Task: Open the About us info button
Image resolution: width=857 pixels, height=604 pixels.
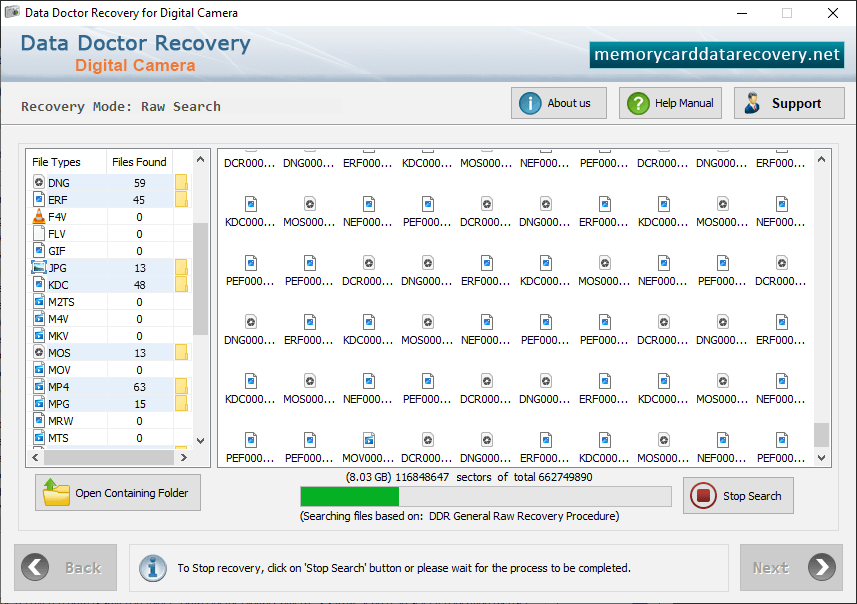Action: coord(559,103)
